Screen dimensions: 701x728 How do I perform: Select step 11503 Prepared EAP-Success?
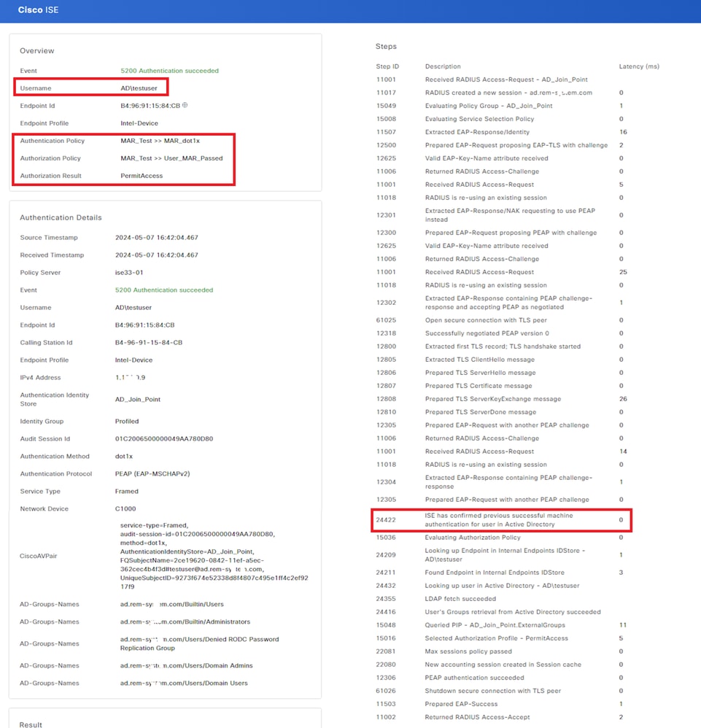tap(501, 704)
